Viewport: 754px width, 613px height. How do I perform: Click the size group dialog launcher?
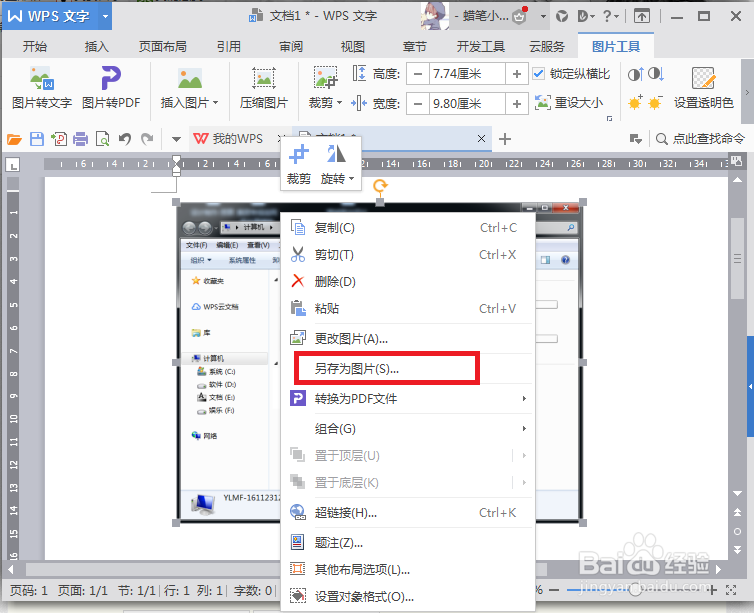pos(609,118)
